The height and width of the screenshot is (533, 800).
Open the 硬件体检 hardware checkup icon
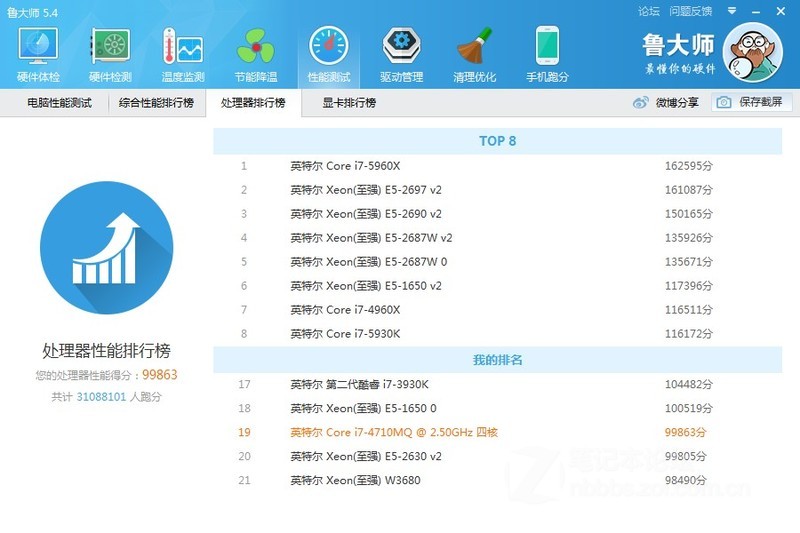coord(38,46)
